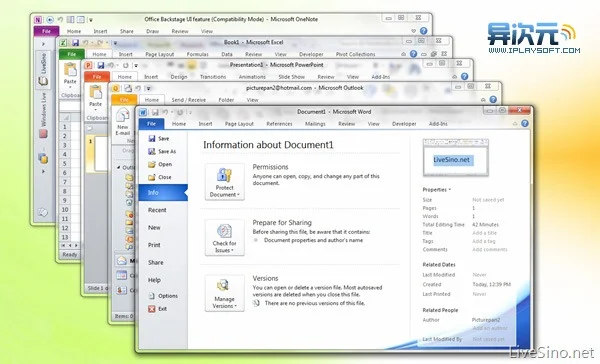The height and width of the screenshot is (364, 600).
Task: Click Save icon in Word backstage menu
Action: click(x=152, y=139)
